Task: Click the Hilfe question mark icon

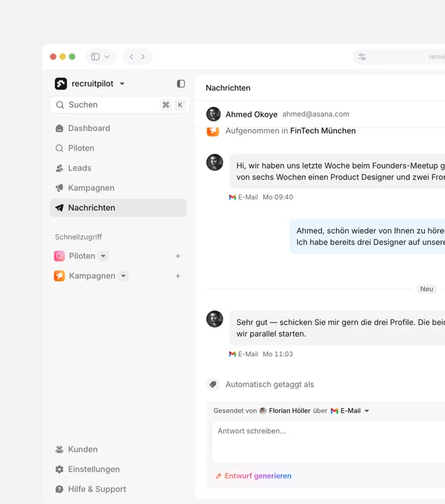Action: click(x=59, y=490)
